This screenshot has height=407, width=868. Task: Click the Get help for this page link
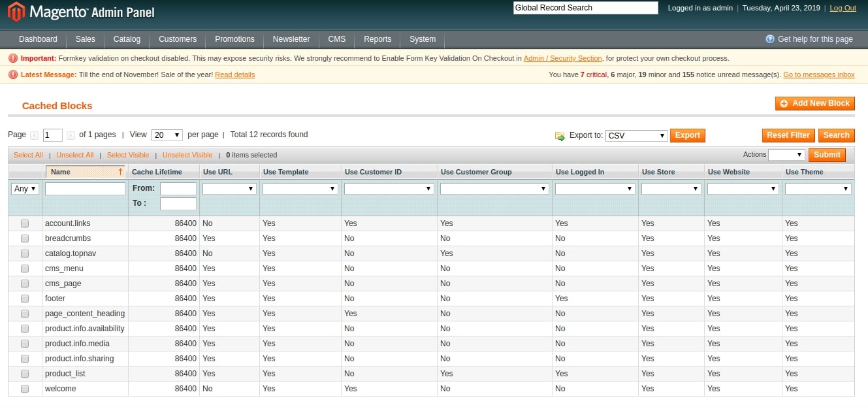[x=815, y=39]
